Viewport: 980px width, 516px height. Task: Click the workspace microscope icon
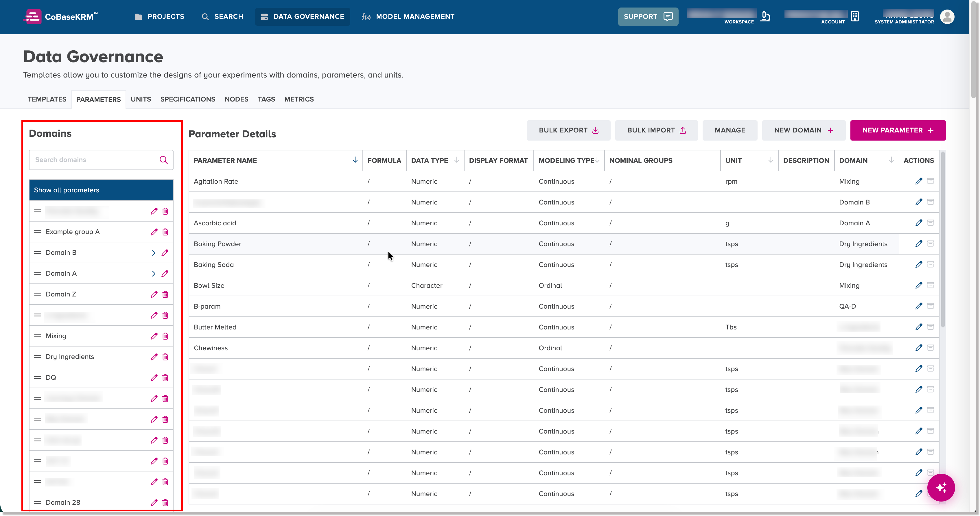(765, 16)
